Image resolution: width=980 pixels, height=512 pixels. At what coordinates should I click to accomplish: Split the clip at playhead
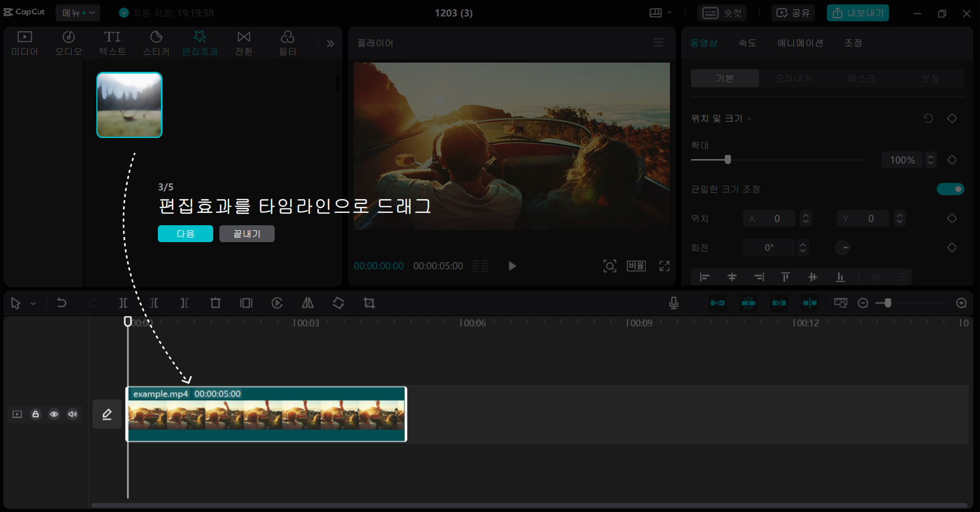pos(123,303)
